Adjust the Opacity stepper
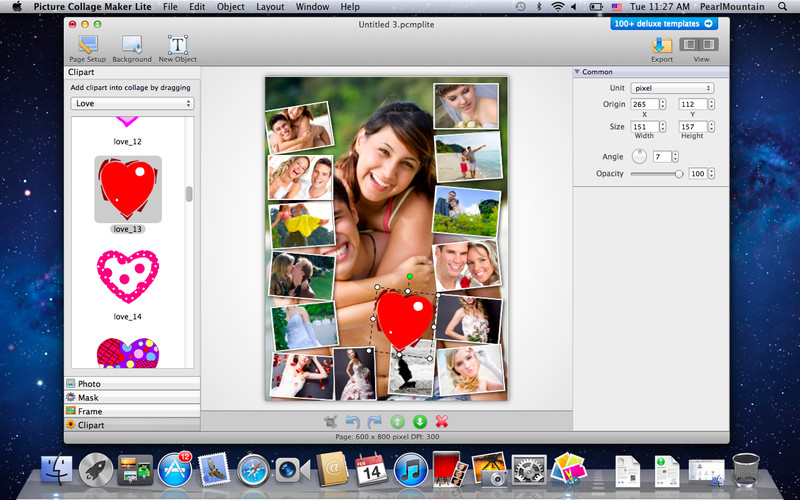Screen dimensions: 800x500 click(x=711, y=174)
